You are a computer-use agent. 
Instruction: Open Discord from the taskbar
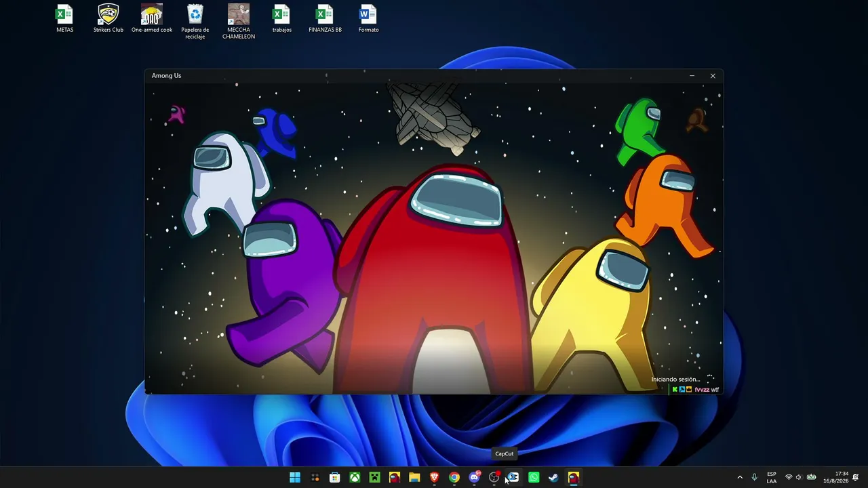pos(474,477)
